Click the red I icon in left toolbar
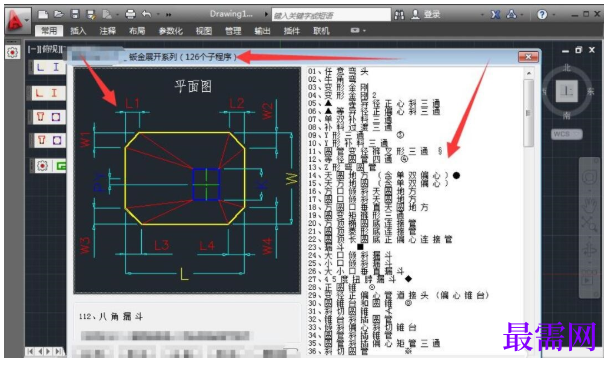 pyautogui.click(x=55, y=93)
